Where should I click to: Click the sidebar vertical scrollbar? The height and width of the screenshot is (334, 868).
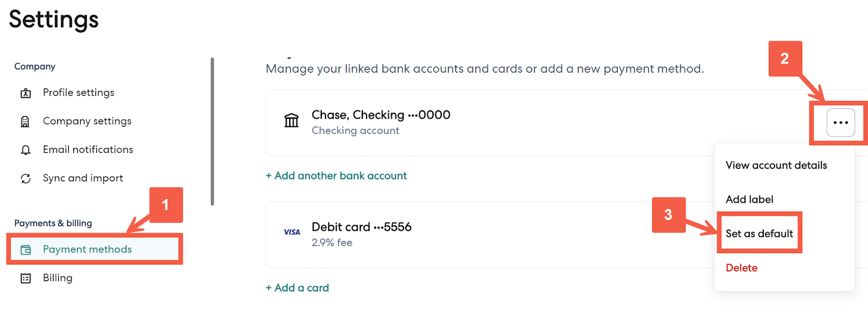tap(212, 131)
